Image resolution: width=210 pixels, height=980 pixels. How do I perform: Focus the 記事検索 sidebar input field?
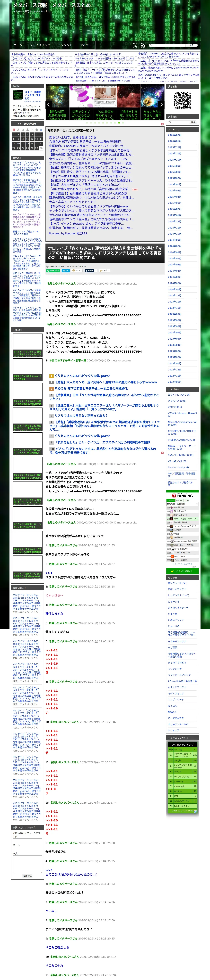click(x=178, y=122)
